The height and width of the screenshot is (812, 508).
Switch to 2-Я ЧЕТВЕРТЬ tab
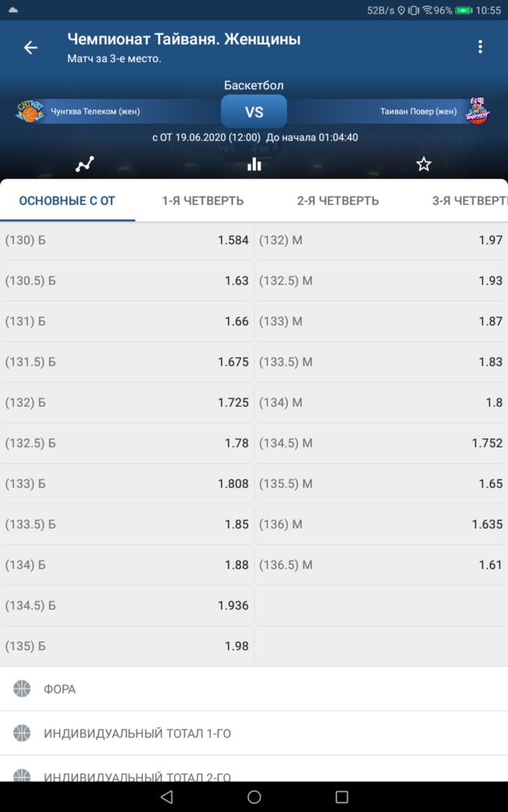point(338,201)
